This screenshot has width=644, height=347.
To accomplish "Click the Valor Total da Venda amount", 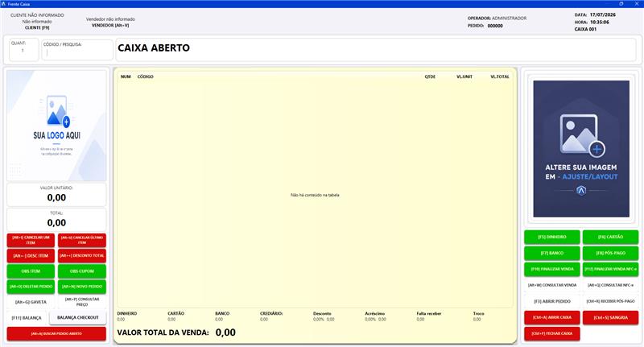I will tap(225, 333).
